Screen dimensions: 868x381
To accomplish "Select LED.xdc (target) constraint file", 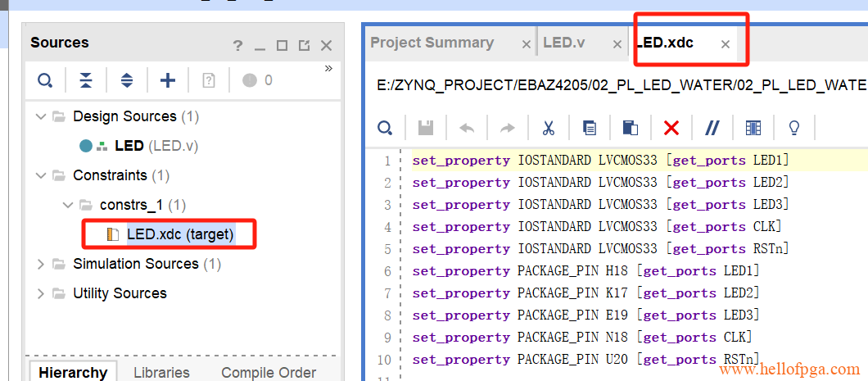I will point(180,234).
